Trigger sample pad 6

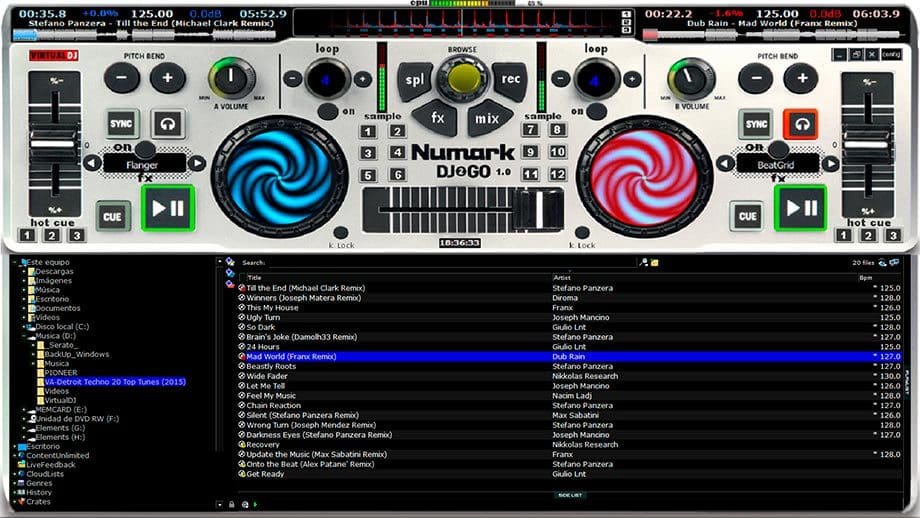click(x=397, y=175)
